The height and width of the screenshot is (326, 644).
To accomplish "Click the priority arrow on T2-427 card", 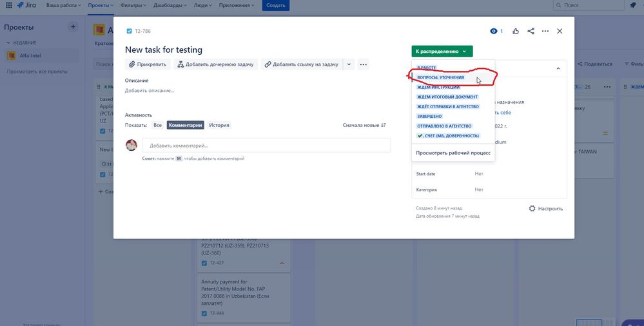I will (282, 263).
